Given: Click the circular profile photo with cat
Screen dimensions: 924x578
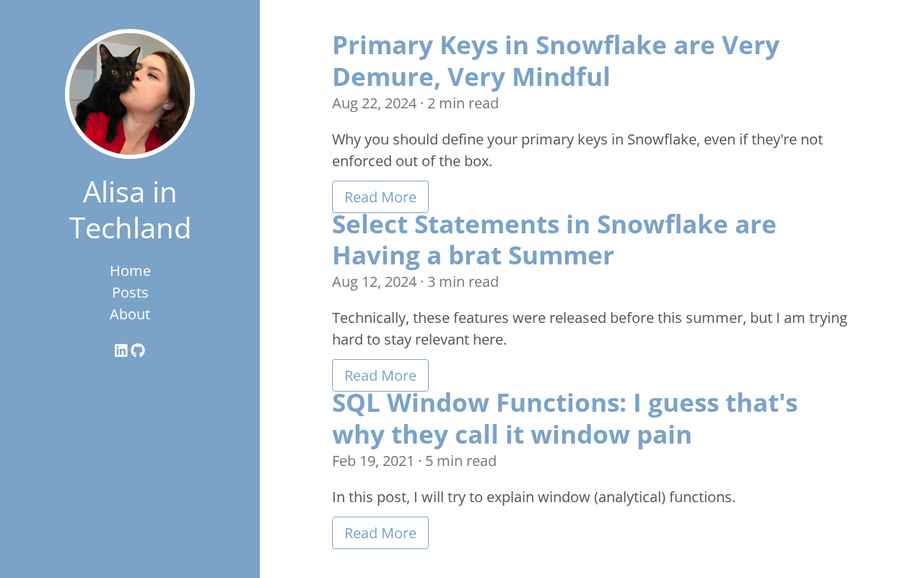Looking at the screenshot, I should click(130, 94).
